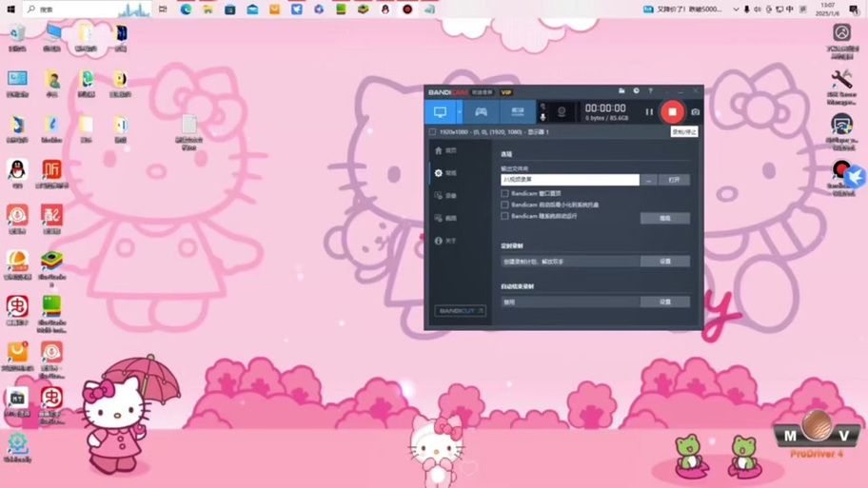Image resolution: width=868 pixels, height=488 pixels.
Task: Enable run Bandicam on Windows startup checkbox
Action: tap(504, 216)
